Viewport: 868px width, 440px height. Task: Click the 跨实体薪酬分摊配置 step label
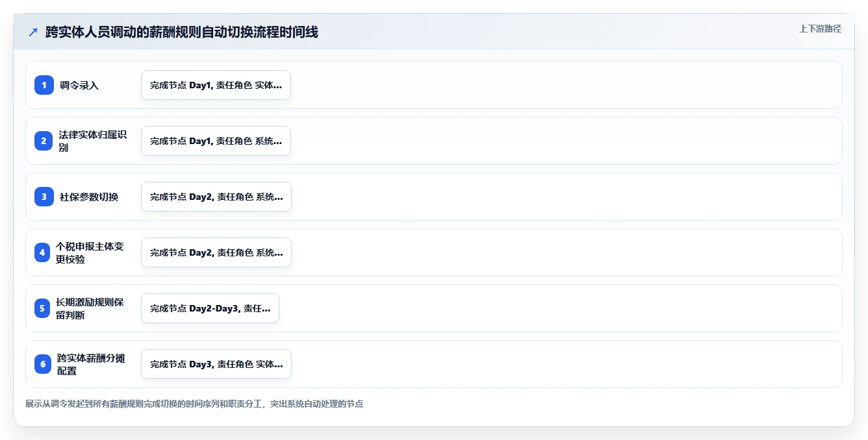coord(91,364)
